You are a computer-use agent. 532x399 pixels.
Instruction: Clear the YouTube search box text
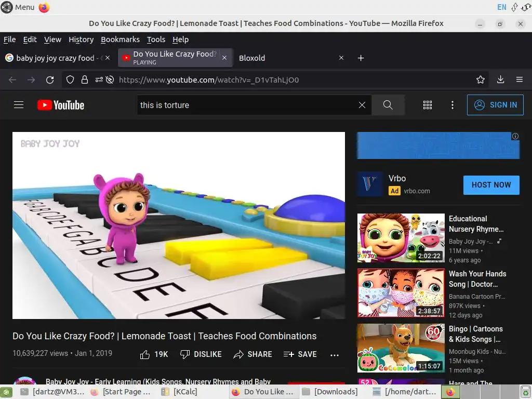click(x=362, y=105)
